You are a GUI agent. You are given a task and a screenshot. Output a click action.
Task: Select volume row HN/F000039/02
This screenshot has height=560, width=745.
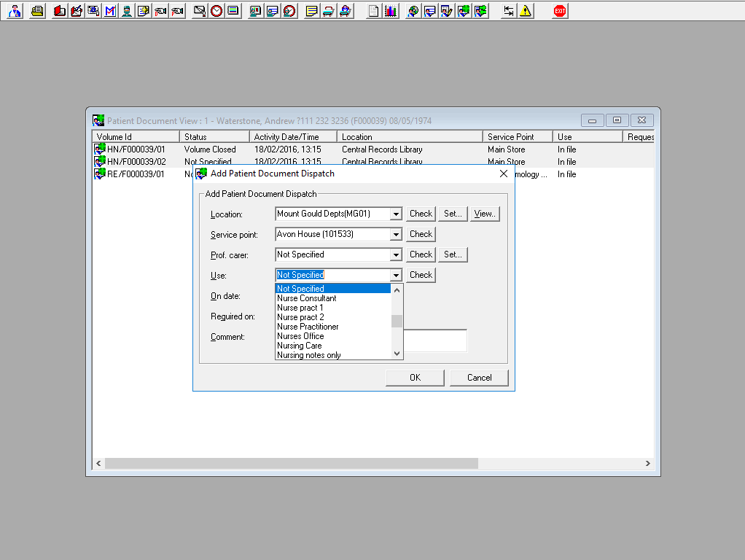pyautogui.click(x=373, y=162)
